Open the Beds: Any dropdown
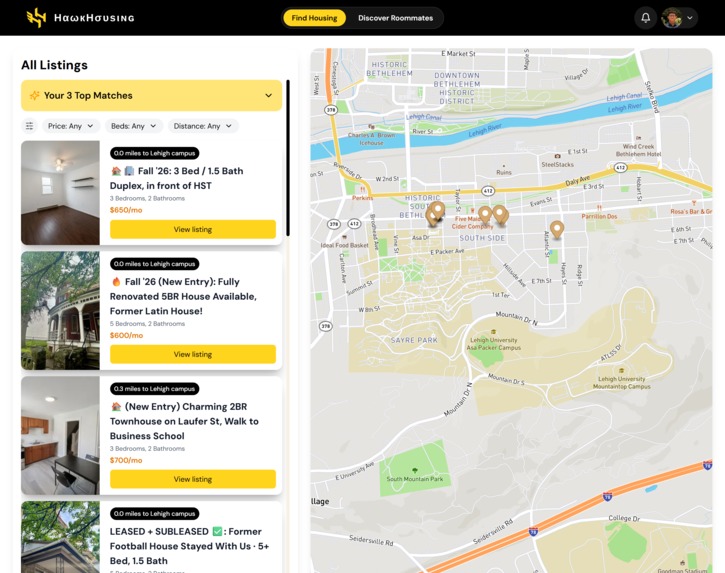Image resolution: width=725 pixels, height=573 pixels. tap(134, 126)
